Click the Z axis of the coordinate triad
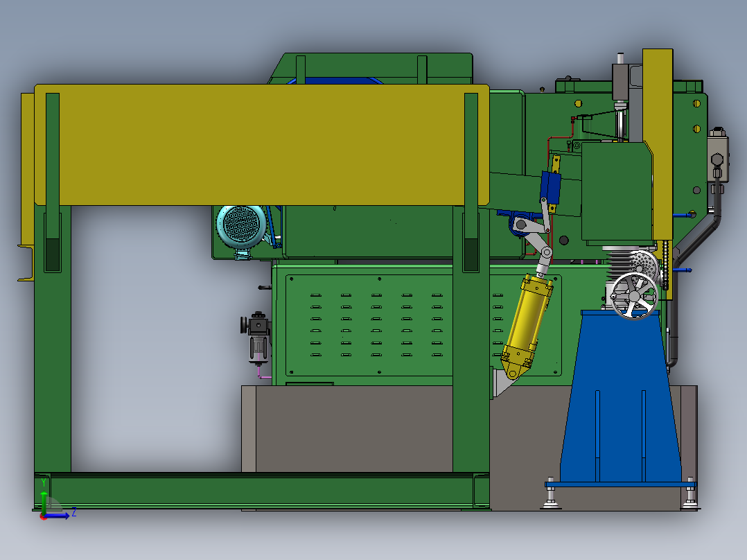The width and height of the screenshot is (747, 560). point(59,515)
